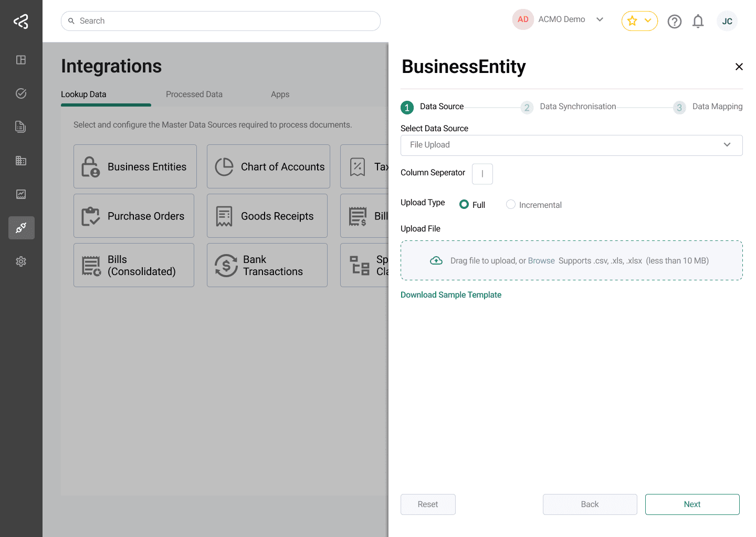Close the BusinessEntity panel

(739, 67)
